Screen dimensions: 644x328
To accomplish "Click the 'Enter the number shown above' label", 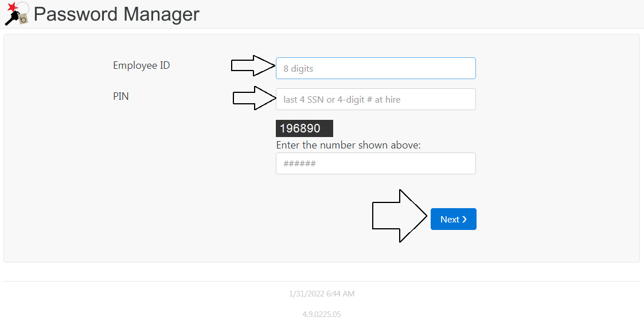I will 348,145.
